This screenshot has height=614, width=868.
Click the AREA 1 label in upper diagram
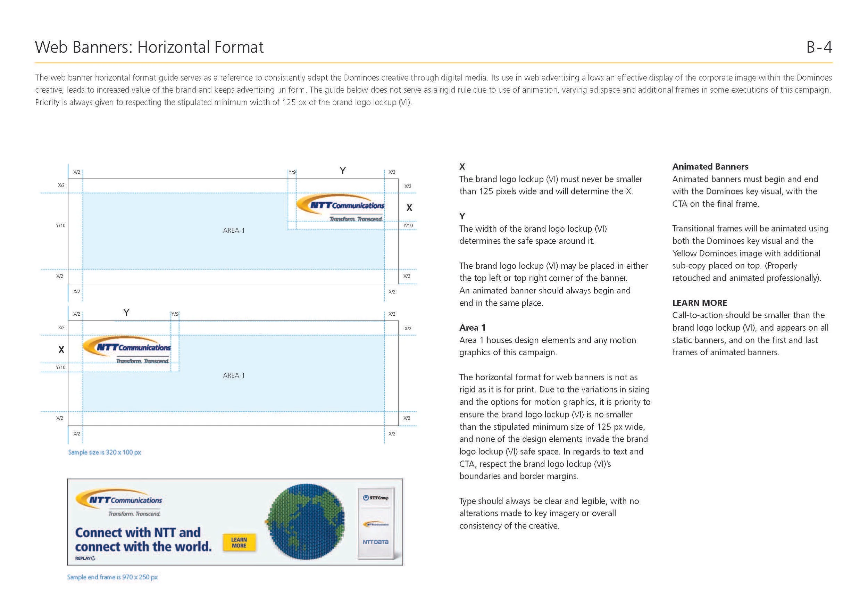pyautogui.click(x=234, y=230)
